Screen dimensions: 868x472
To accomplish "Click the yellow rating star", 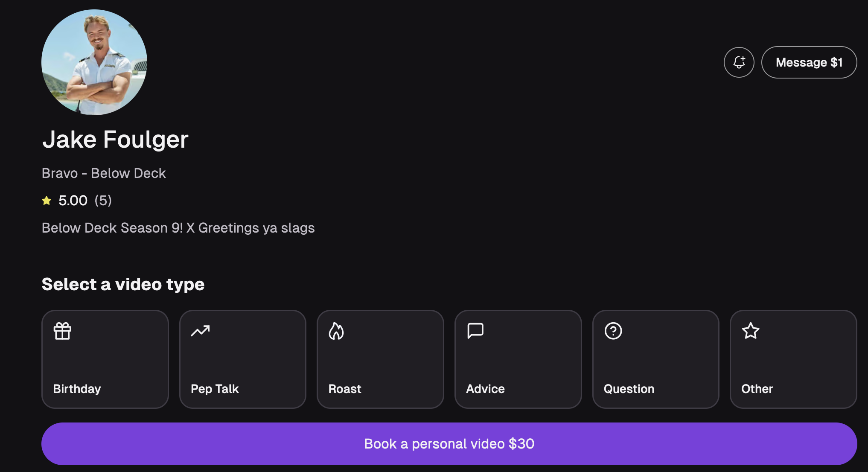I will point(47,200).
